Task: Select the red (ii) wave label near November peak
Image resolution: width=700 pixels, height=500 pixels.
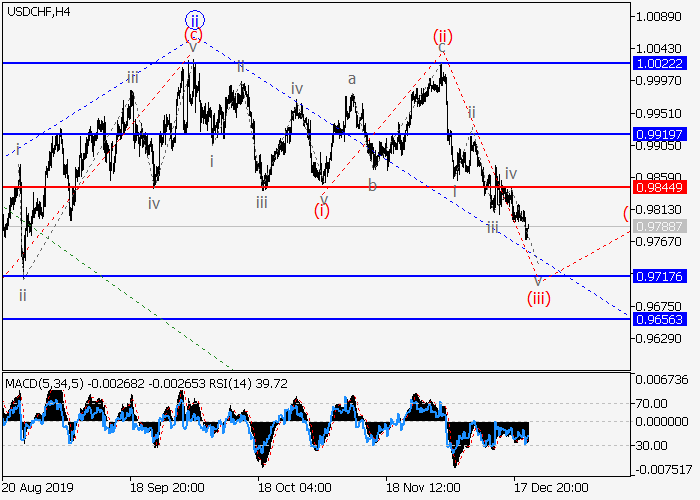Action: pyautogui.click(x=442, y=36)
